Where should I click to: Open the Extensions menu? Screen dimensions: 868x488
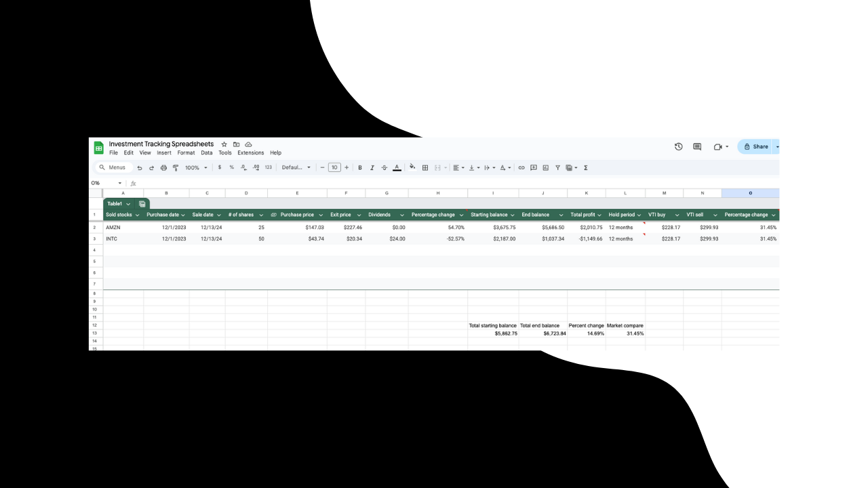250,152
